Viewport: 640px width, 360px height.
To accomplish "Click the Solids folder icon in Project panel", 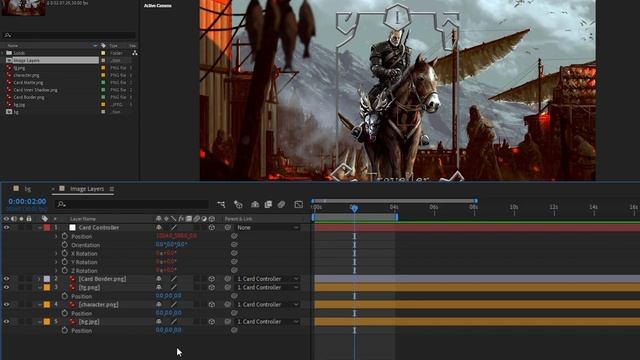I will 9,53.
